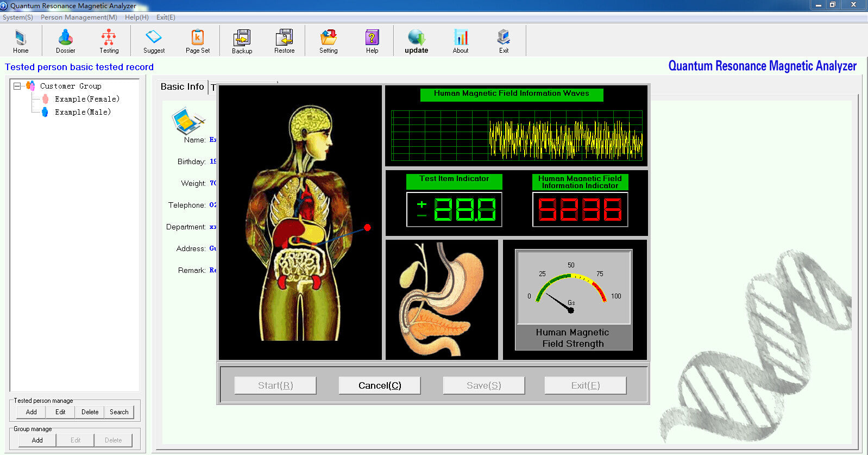Click the human body anatomy image
Screen dimensions: 868x455
pyautogui.click(x=300, y=222)
